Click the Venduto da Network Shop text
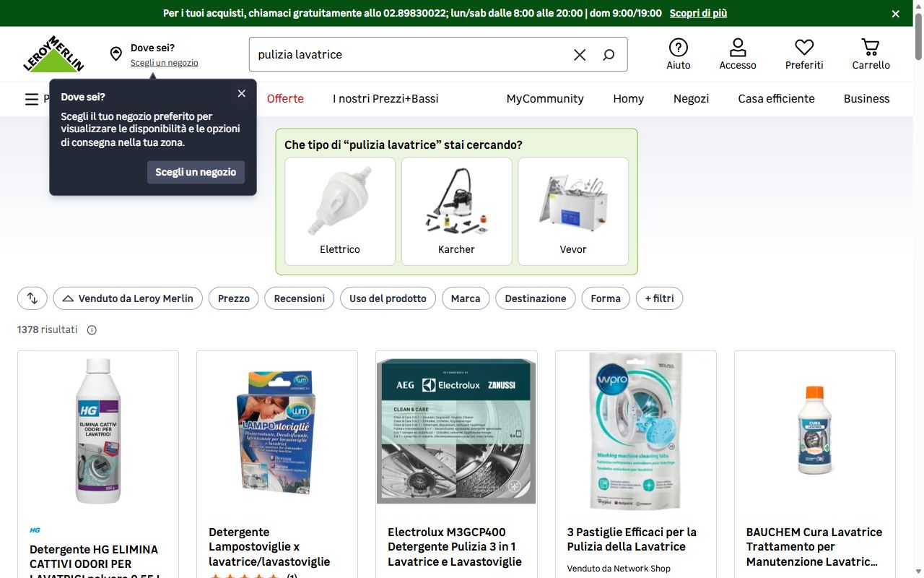The image size is (924, 578). [x=619, y=569]
